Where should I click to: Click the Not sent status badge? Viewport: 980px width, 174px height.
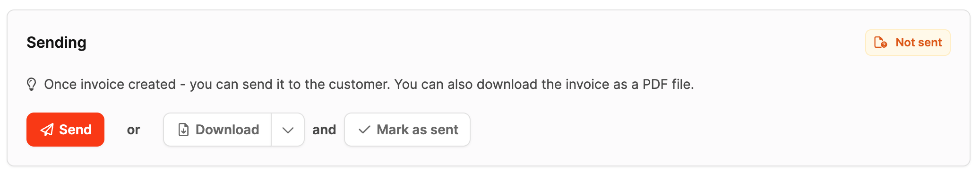908,43
